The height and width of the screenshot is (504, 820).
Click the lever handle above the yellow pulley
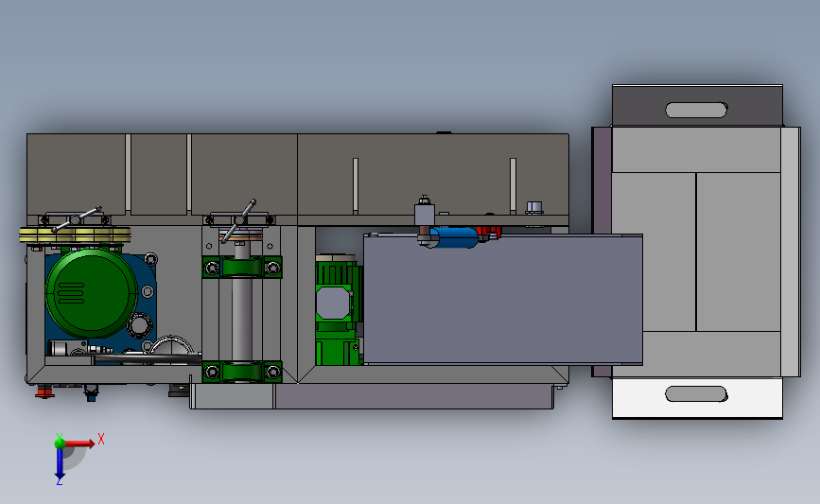point(77,219)
